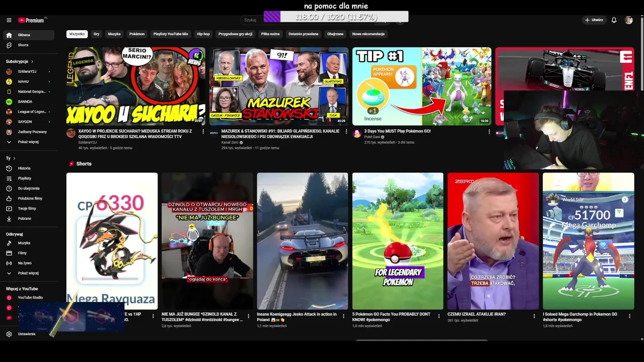This screenshot has height=362, width=644.
Task: Click the Utwórz create button
Action: 594,20
